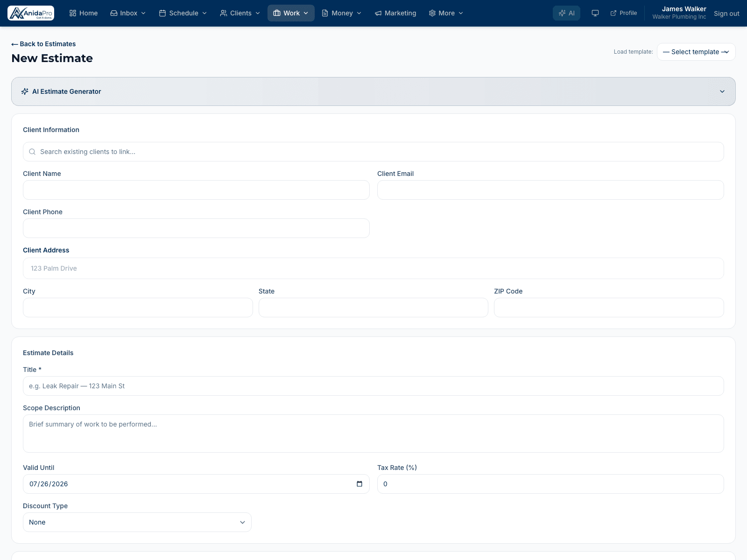Viewport: 747px width, 560px height.
Task: Click the Client Address field
Action: pos(373,268)
